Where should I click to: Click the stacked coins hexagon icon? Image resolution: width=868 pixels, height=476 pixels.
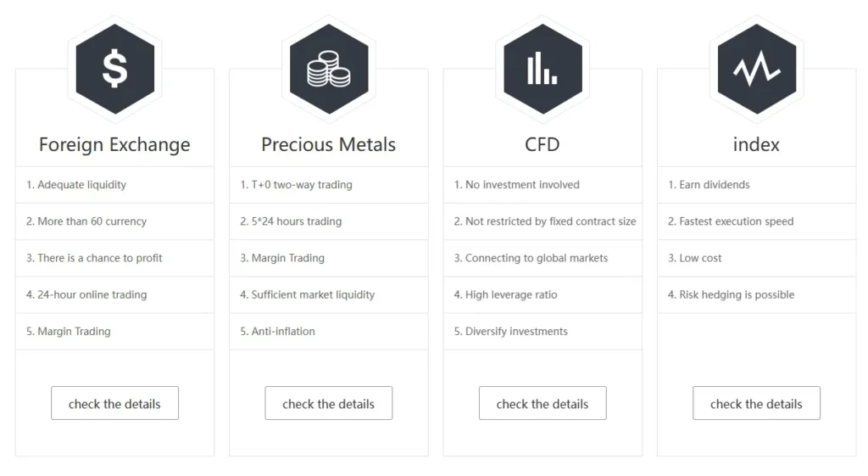(x=328, y=69)
